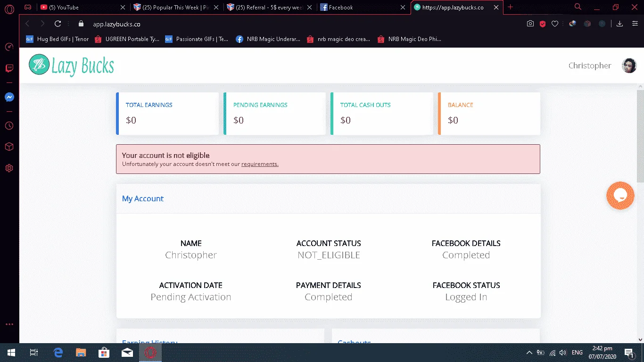This screenshot has height=362, width=644.
Task: Open Easy Setup sliders icon
Action: point(635,24)
